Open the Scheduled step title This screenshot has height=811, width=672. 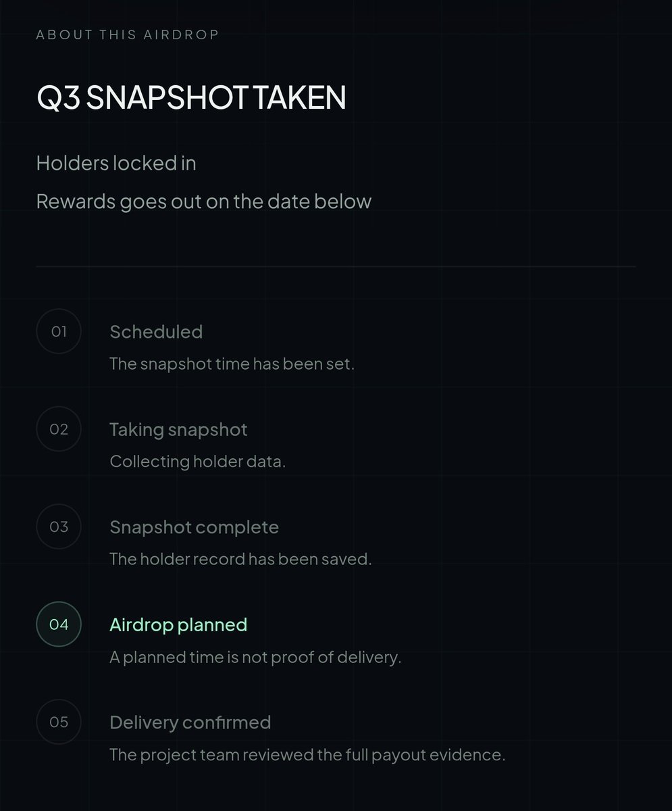click(156, 332)
